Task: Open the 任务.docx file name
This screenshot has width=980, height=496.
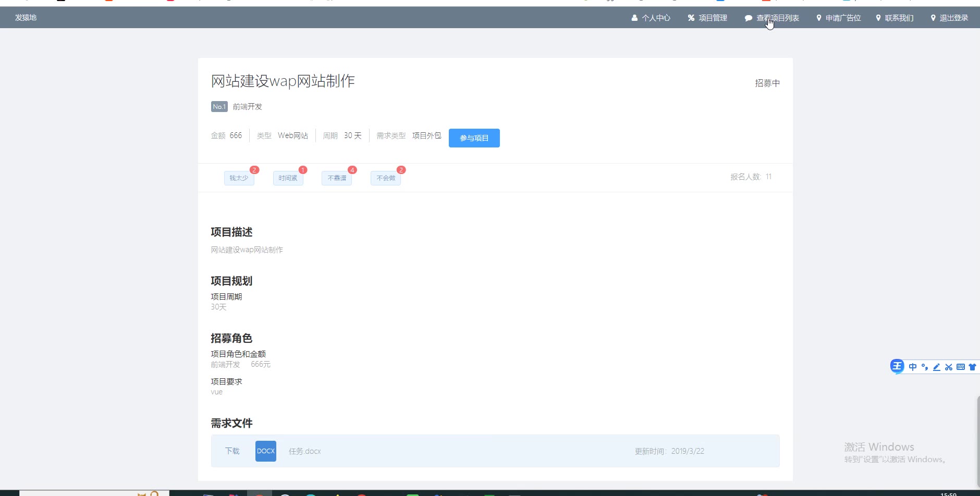Action: coord(305,451)
